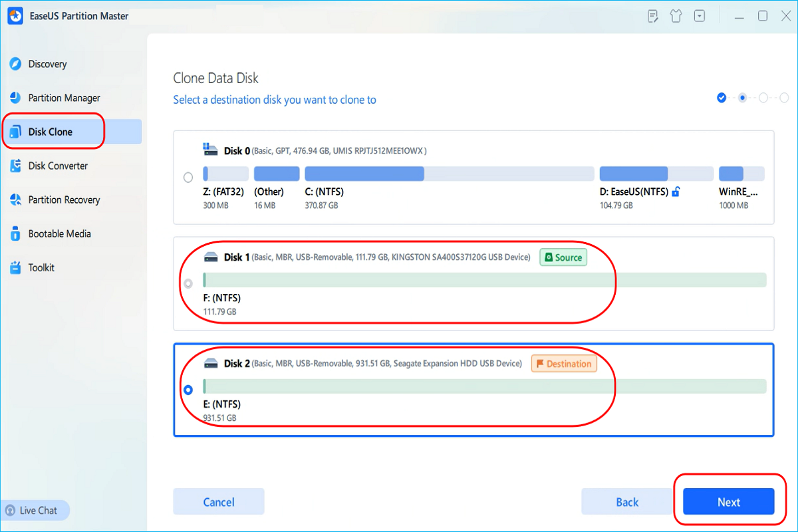This screenshot has width=798, height=532.
Task: Click the '370.87 GB' size text
Action: 321,205
